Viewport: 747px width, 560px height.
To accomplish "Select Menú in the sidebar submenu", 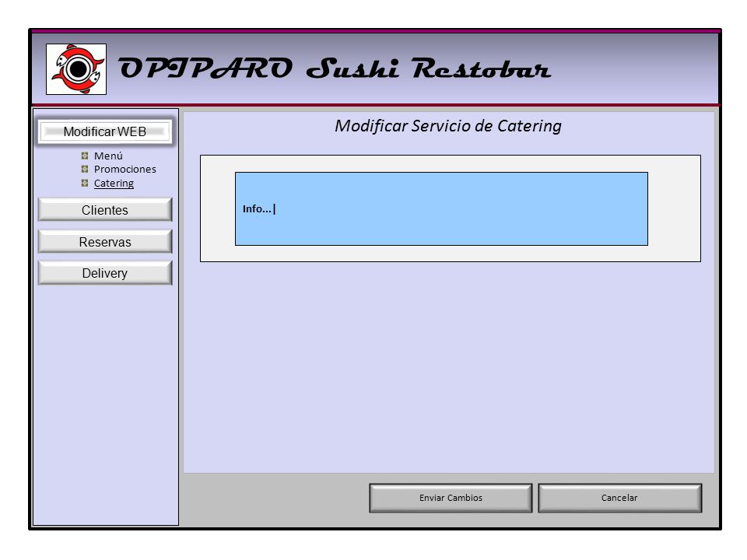I will point(108,156).
